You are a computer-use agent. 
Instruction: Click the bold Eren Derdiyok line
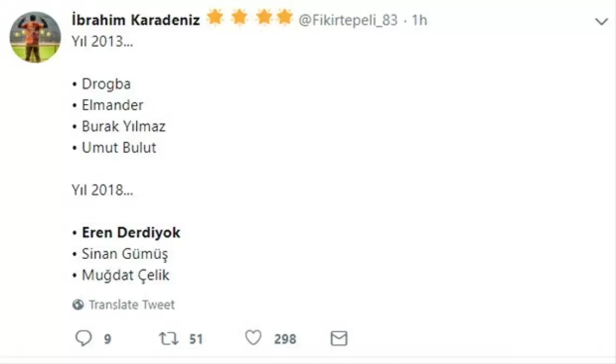(131, 232)
